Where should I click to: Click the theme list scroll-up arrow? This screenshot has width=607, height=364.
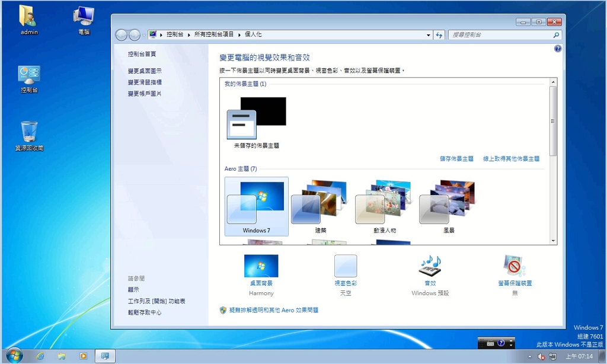[x=553, y=82]
